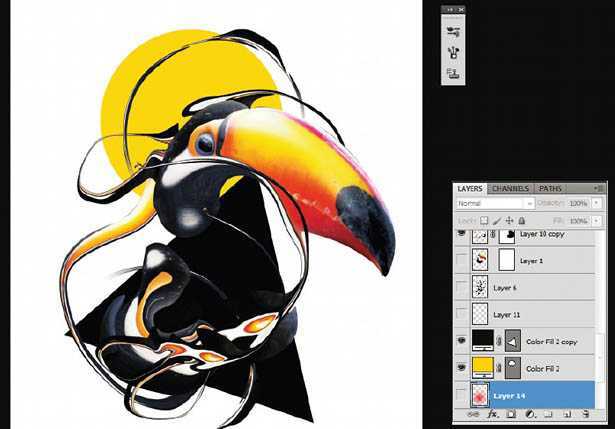Open the Brush panel icon in the dock
The height and width of the screenshot is (429, 615).
(453, 52)
